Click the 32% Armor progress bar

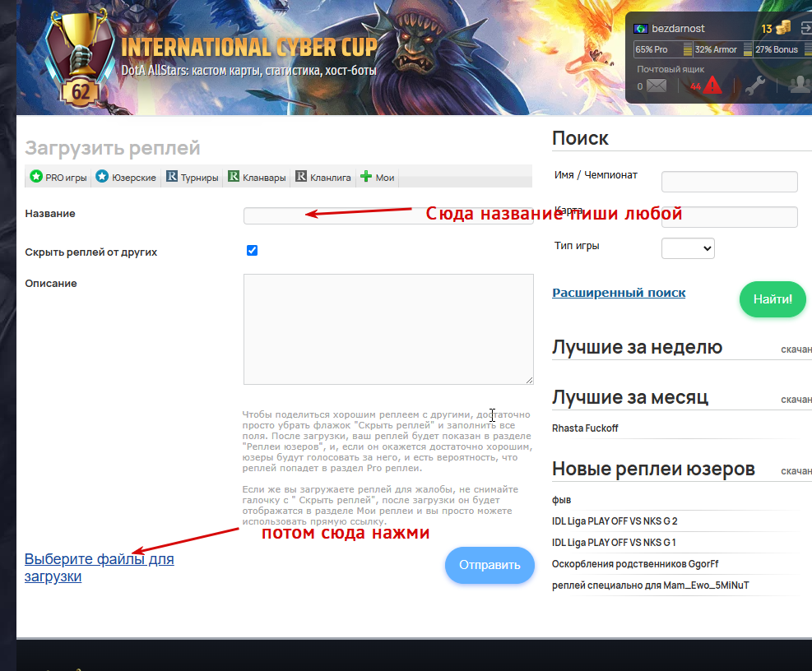(723, 49)
